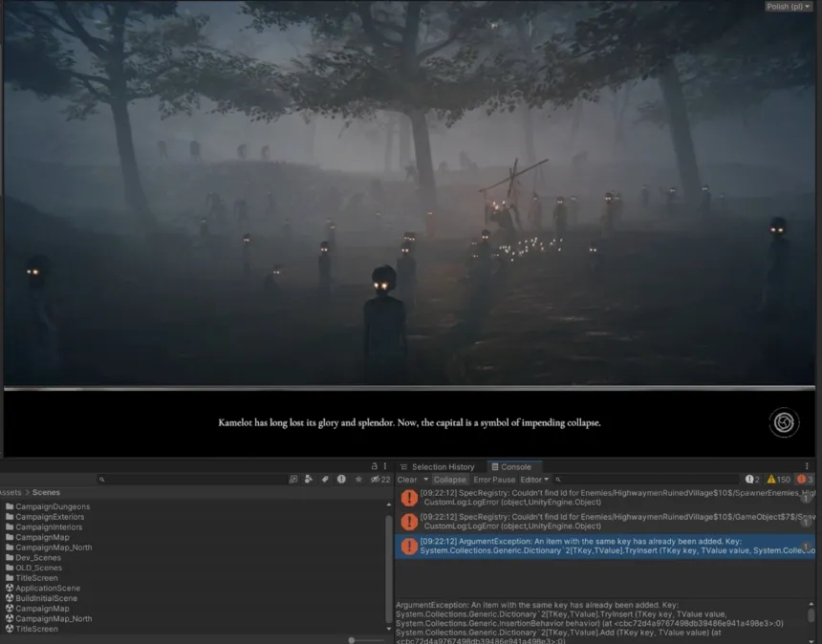Select the TitleScreen scene asset

pyautogui.click(x=32, y=629)
